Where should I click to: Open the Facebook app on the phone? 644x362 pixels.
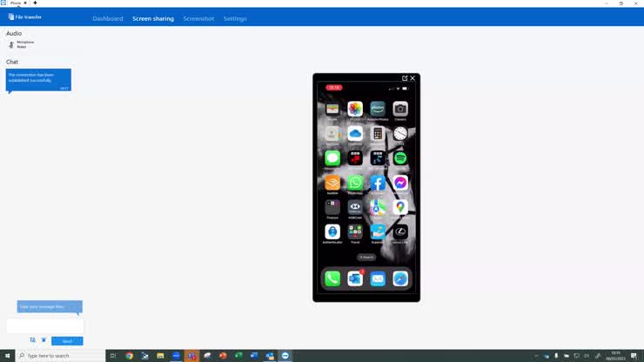pos(378,183)
